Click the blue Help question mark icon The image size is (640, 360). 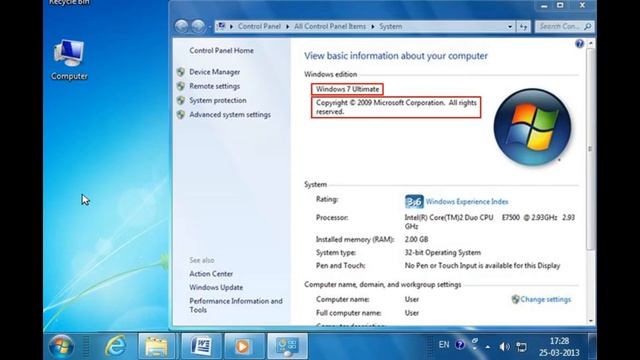[579, 44]
